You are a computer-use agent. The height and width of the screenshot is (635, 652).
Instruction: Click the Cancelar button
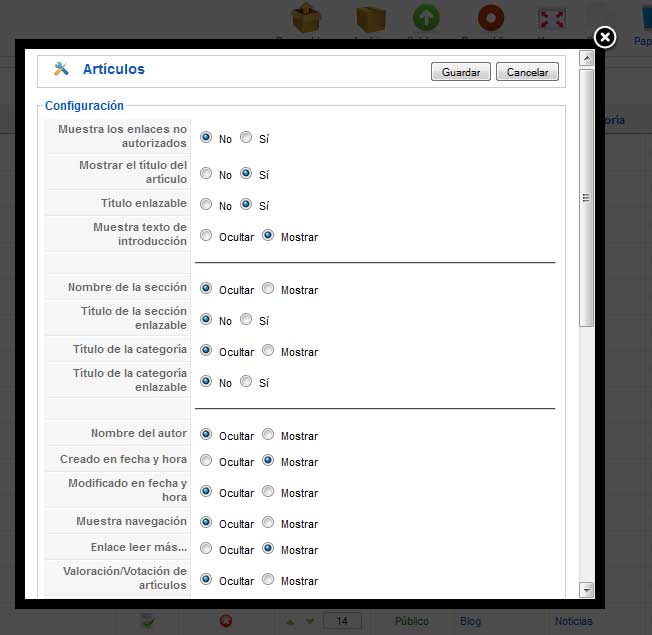(527, 72)
